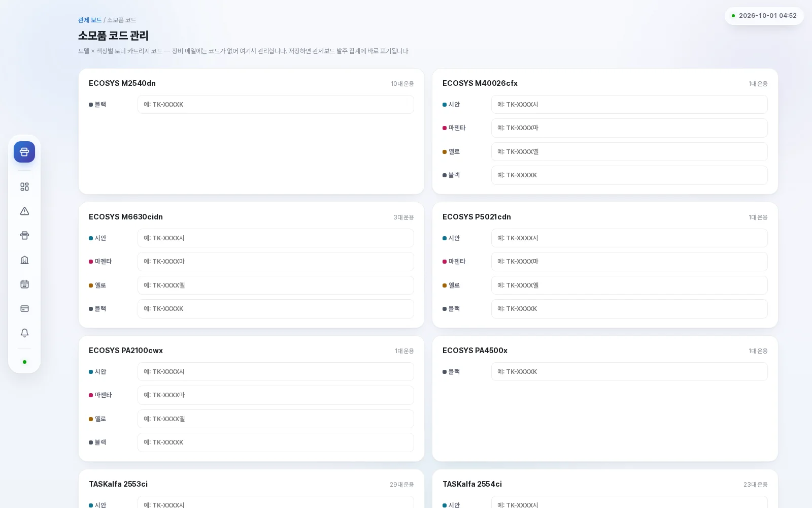Click the green status dot in sidebar

pos(24,362)
